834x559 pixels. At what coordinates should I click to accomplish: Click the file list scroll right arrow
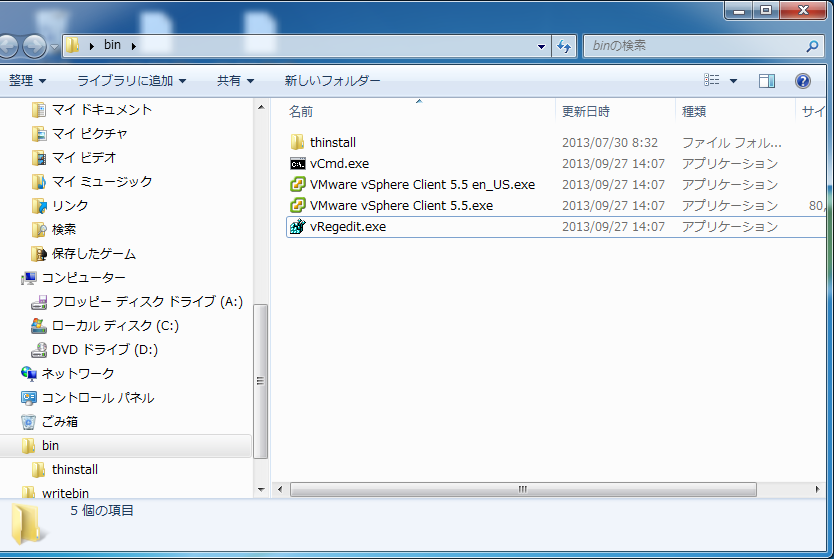point(818,489)
